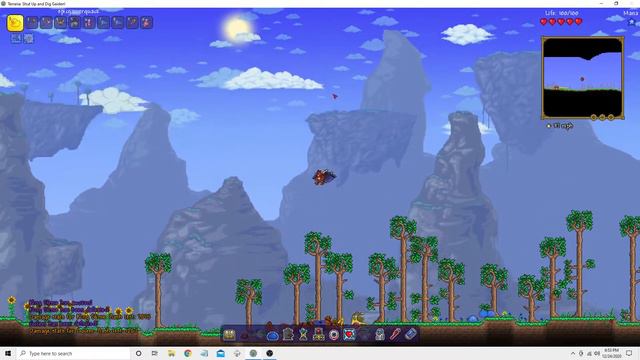The height and width of the screenshot is (360, 640).
Task: Click the tombstone icon in mod toolbar
Action: pyautogui.click(x=288, y=335)
